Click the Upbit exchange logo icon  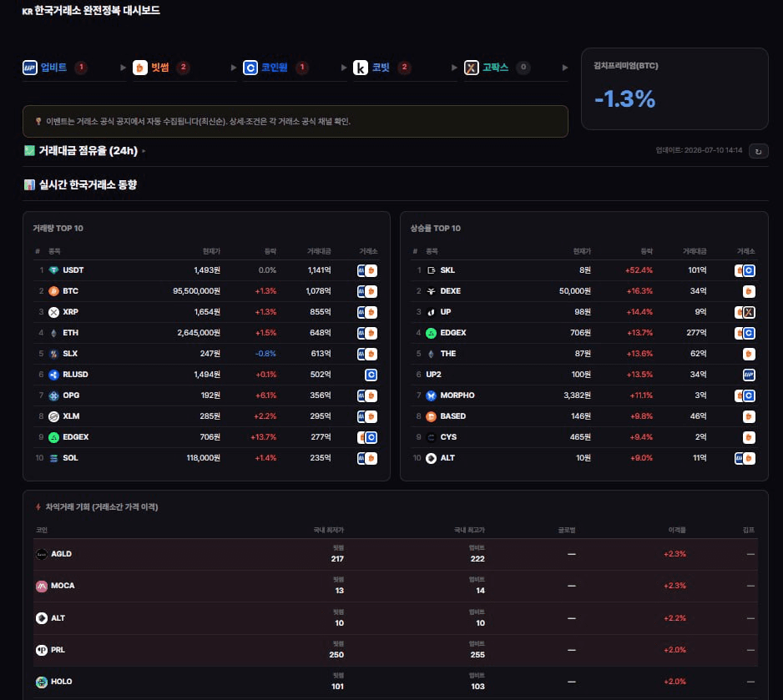click(30, 68)
